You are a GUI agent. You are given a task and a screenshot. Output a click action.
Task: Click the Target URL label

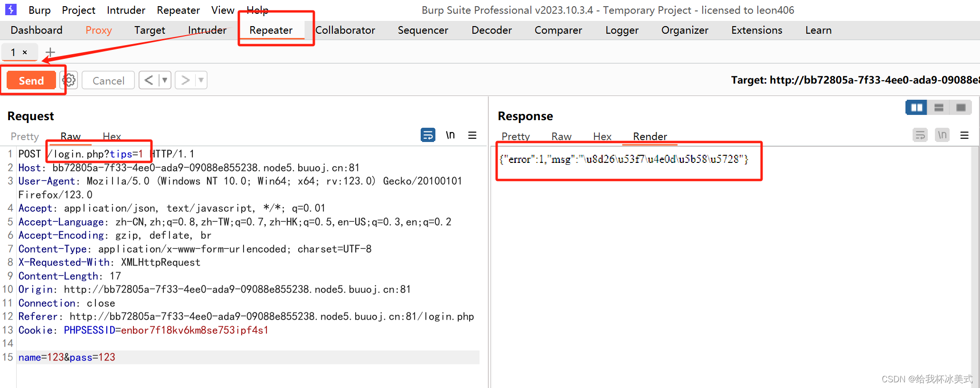coord(855,80)
